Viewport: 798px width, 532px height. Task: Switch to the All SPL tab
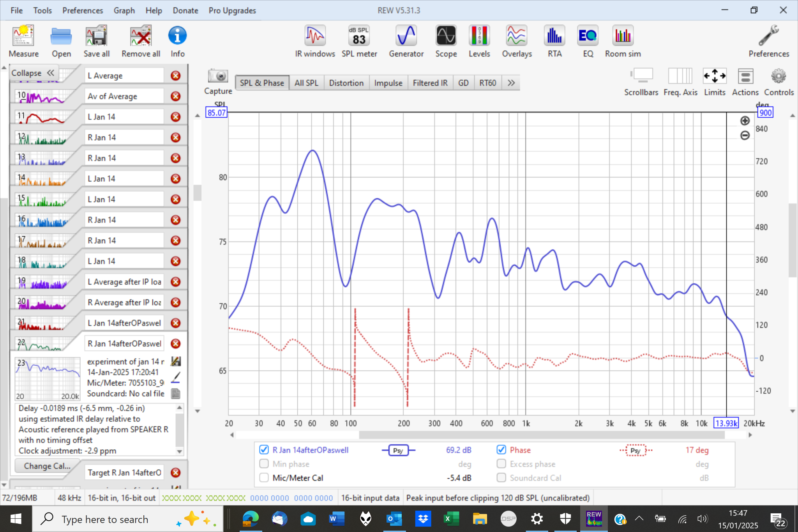pyautogui.click(x=306, y=83)
